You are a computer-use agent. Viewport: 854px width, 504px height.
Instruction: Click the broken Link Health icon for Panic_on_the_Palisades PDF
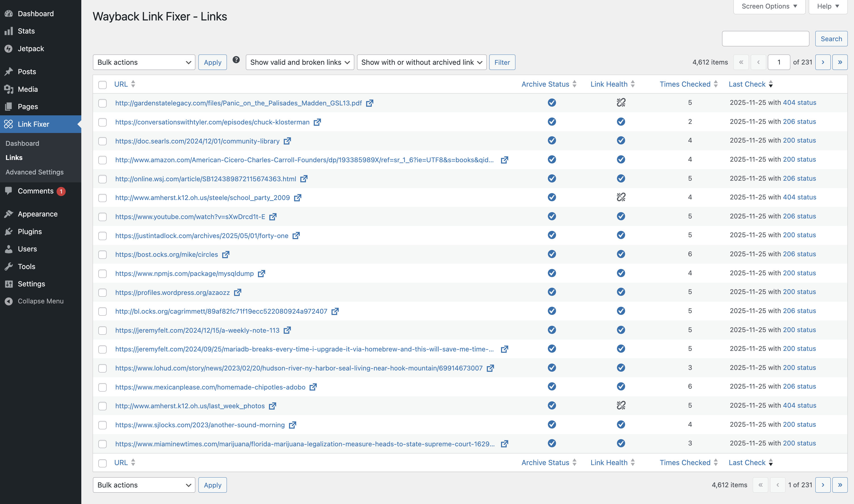point(621,103)
